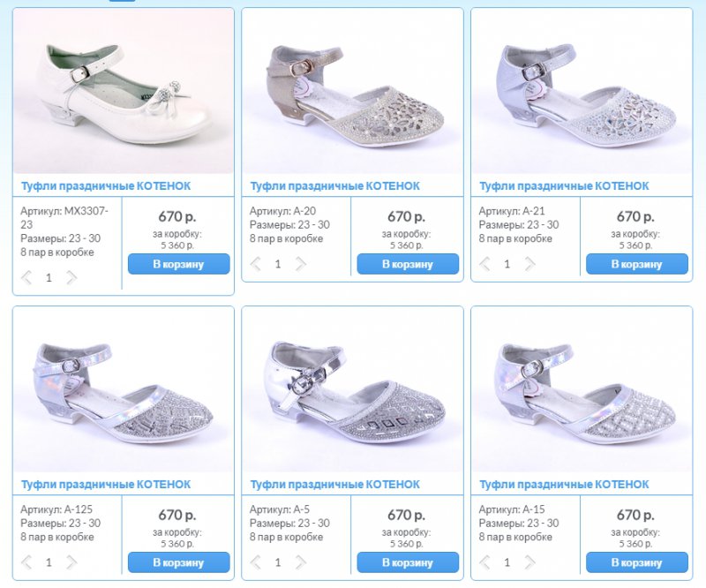Add article A-15 shoes to cart
Image resolution: width=706 pixels, height=588 pixels.
click(x=637, y=562)
